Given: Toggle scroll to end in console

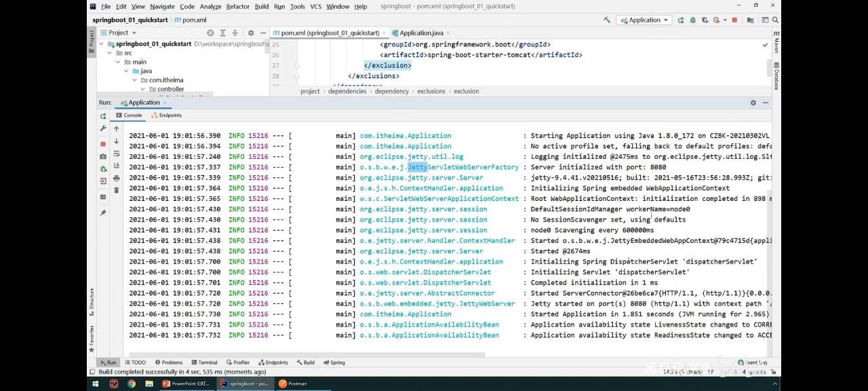Looking at the screenshot, I should coord(116,166).
